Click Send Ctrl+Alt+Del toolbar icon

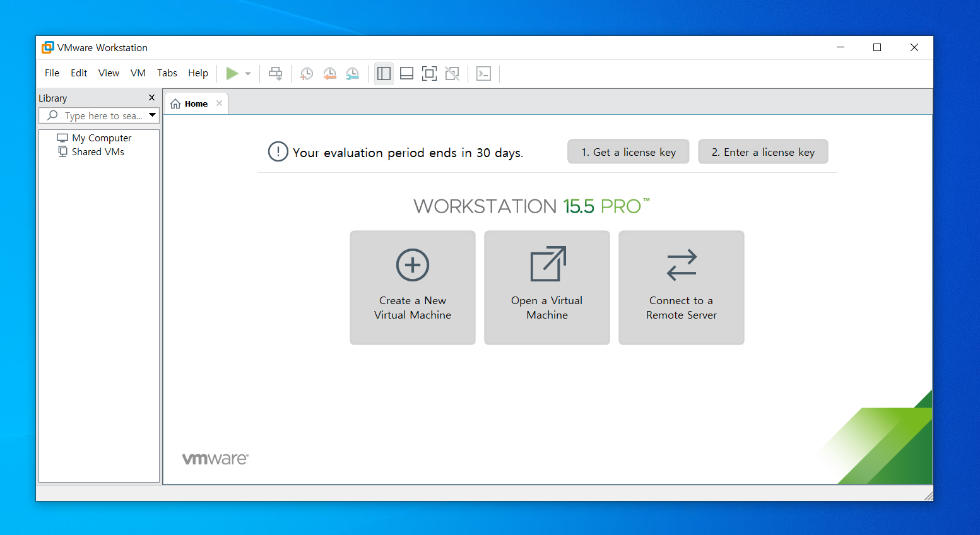pos(276,73)
